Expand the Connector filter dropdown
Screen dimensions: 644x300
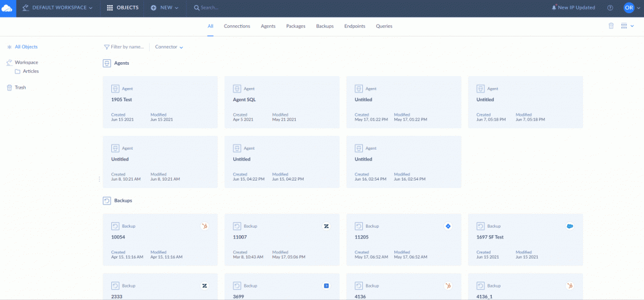pos(169,47)
